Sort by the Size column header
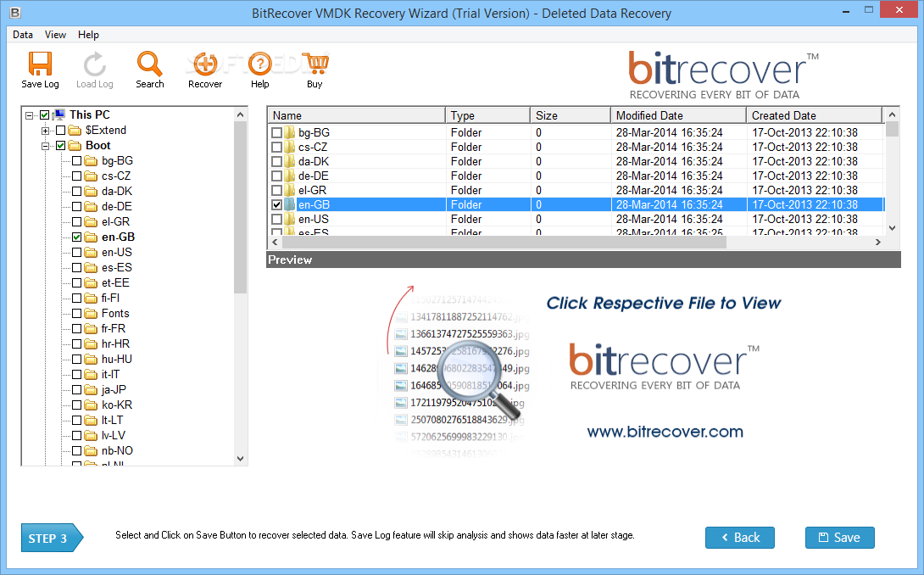The width and height of the screenshot is (924, 575). pyautogui.click(x=570, y=115)
